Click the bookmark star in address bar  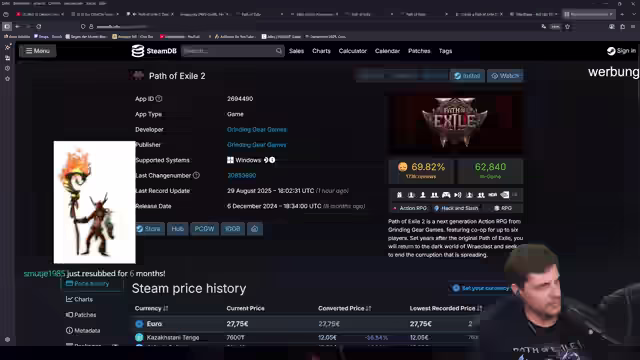(x=567, y=27)
